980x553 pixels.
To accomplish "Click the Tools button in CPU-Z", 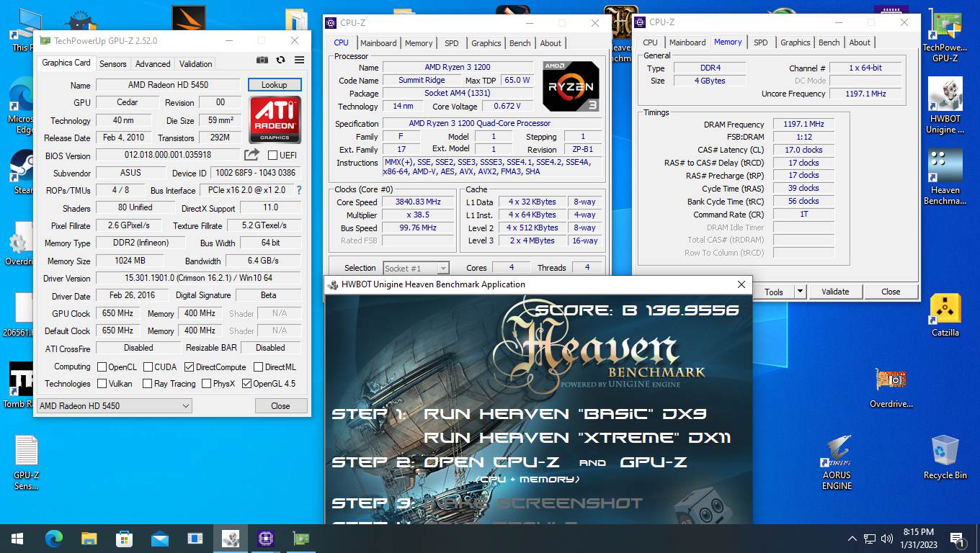I will (774, 292).
